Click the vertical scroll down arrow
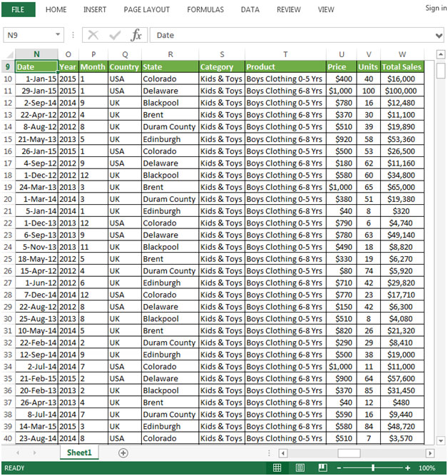This screenshot has height=476, width=448. tap(440, 440)
